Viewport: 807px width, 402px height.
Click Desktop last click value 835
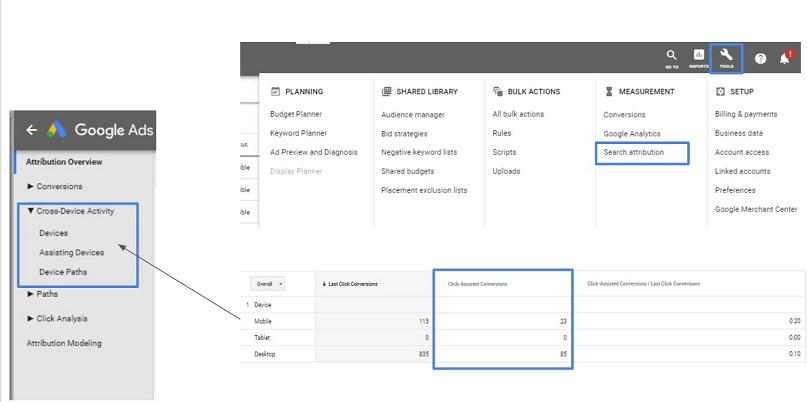click(424, 354)
